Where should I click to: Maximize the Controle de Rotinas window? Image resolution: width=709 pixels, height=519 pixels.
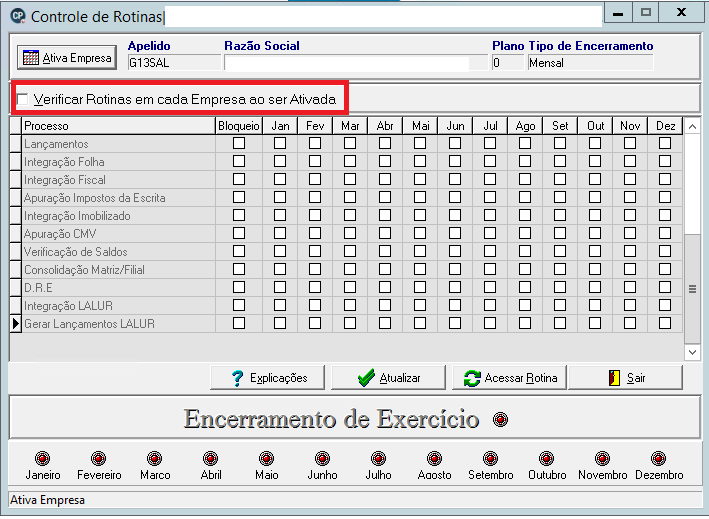(x=646, y=13)
